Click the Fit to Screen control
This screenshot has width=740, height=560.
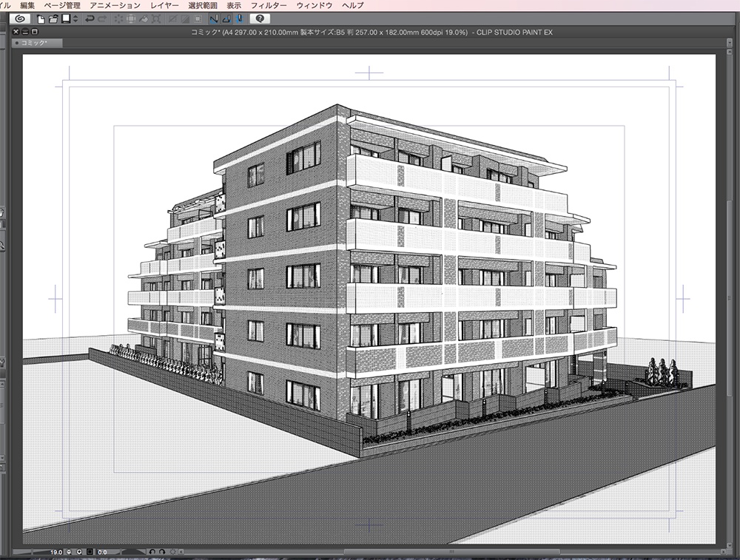[89, 551]
